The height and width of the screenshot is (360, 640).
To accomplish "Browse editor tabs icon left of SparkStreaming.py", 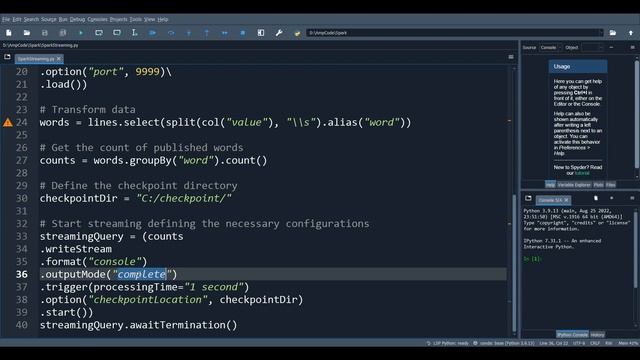I will (7, 57).
